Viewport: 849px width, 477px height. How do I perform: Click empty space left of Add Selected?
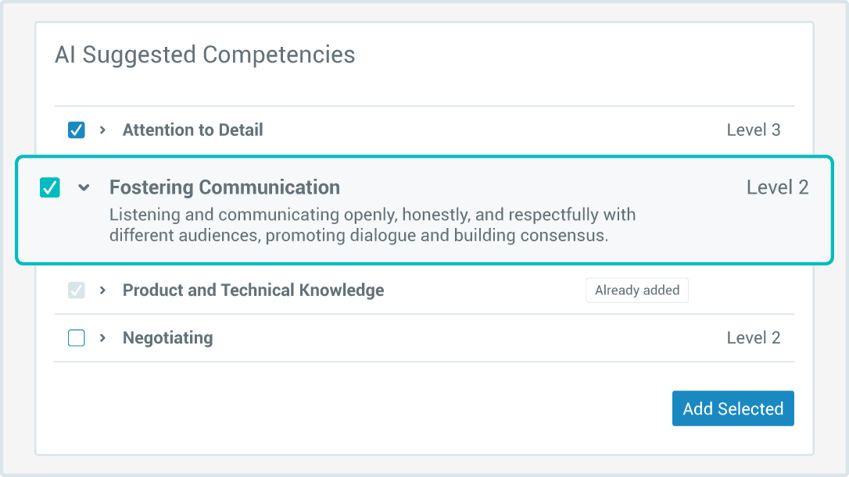click(360, 408)
